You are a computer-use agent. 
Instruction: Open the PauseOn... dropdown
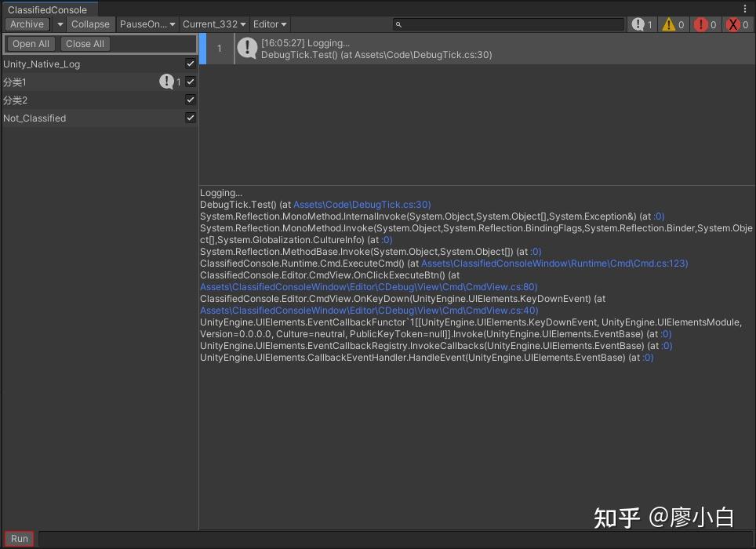147,24
